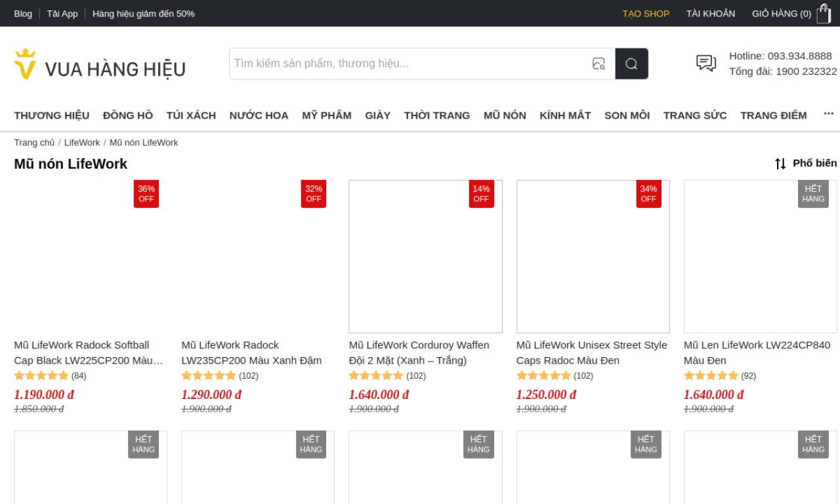Click review count (84)
The width and height of the screenshot is (840, 504).
click(79, 376)
